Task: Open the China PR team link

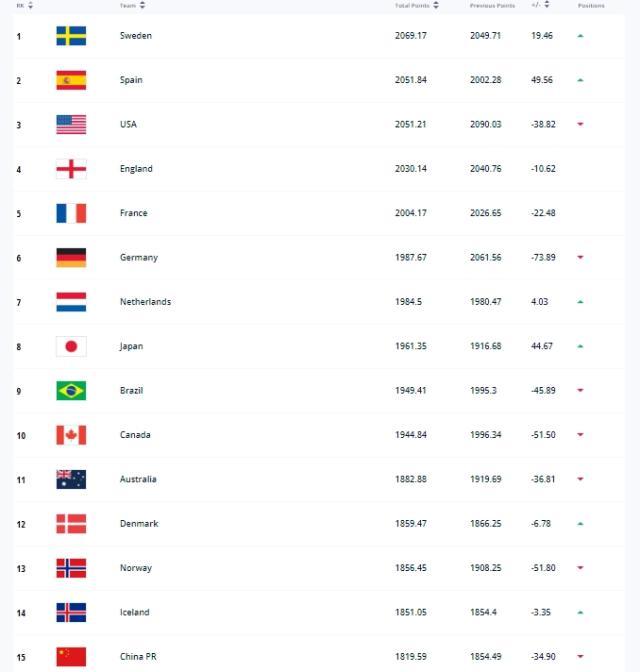Action: pyautogui.click(x=138, y=656)
